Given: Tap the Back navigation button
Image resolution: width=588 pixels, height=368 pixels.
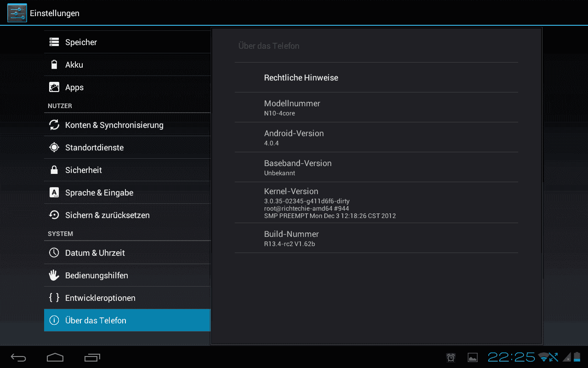Looking at the screenshot, I should tap(19, 357).
